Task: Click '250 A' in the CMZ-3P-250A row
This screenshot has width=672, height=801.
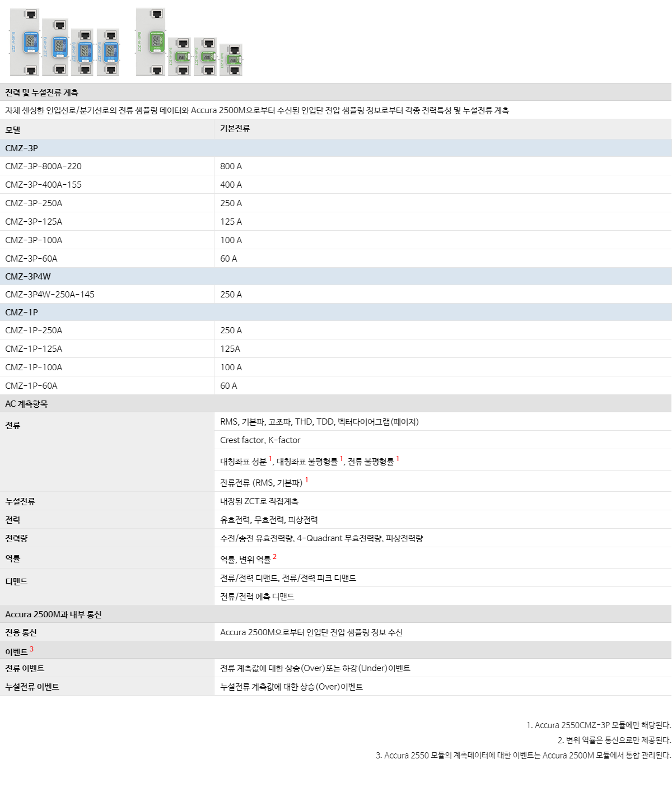Action: click(231, 203)
